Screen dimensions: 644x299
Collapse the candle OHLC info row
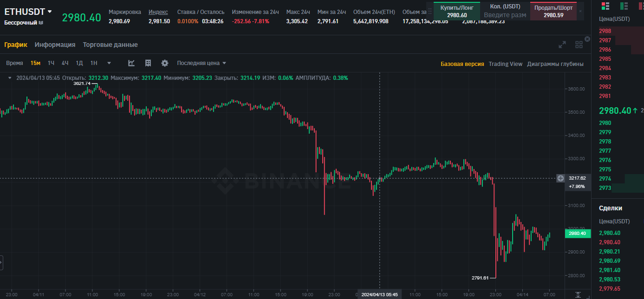(10, 78)
